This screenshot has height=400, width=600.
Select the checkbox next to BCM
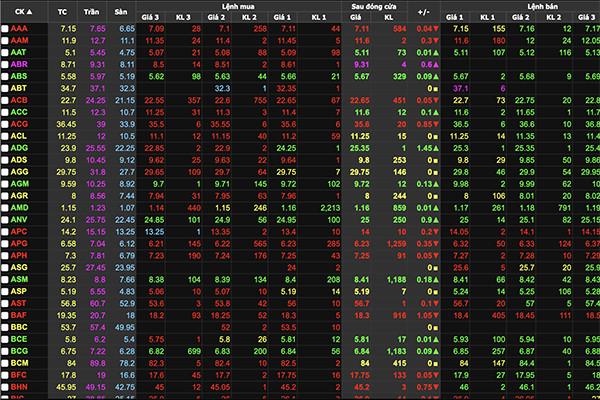(x=5, y=363)
